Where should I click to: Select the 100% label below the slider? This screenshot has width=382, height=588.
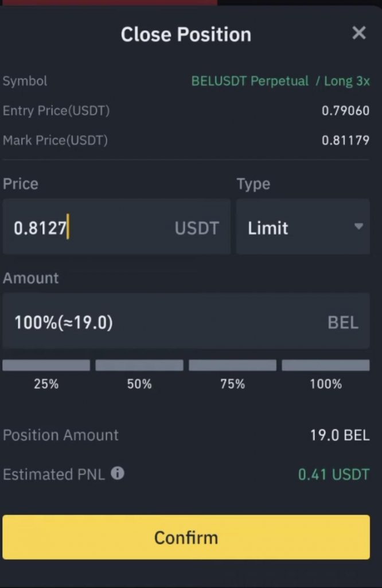(x=325, y=384)
